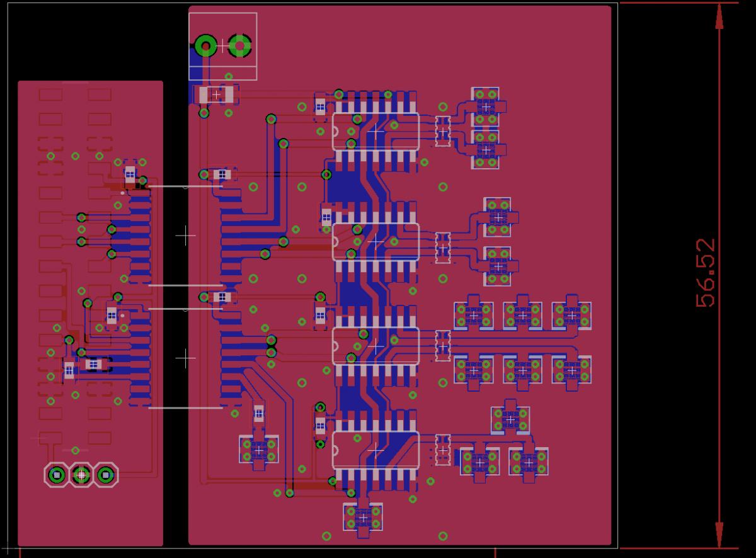Select the component directly below the two-pin connector
This screenshot has height=558, width=756.
point(216,94)
